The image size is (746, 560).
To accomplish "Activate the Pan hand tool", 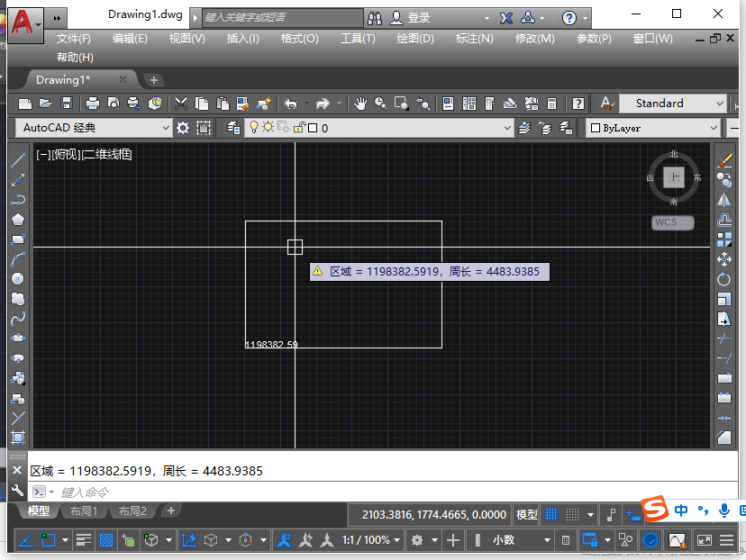I will point(360,104).
